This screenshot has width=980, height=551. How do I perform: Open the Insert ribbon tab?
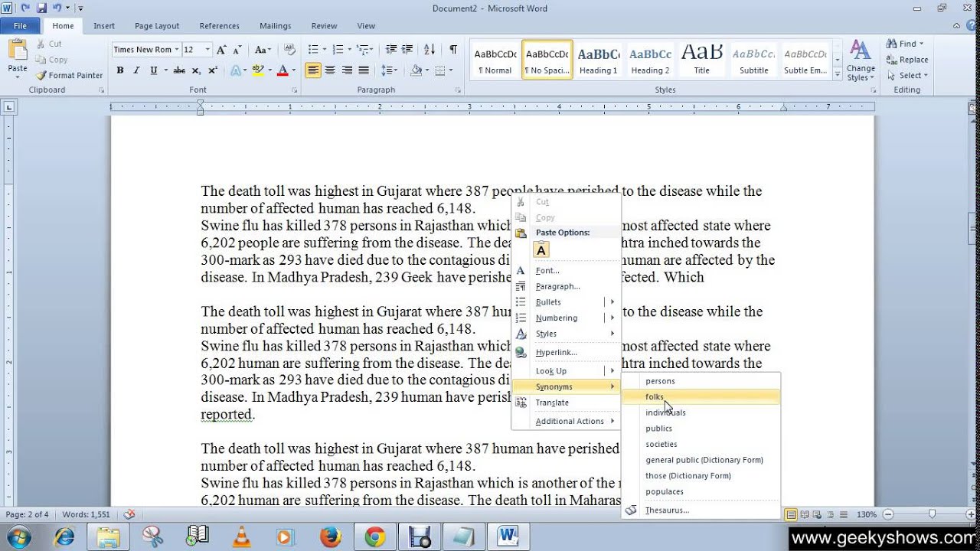(104, 26)
